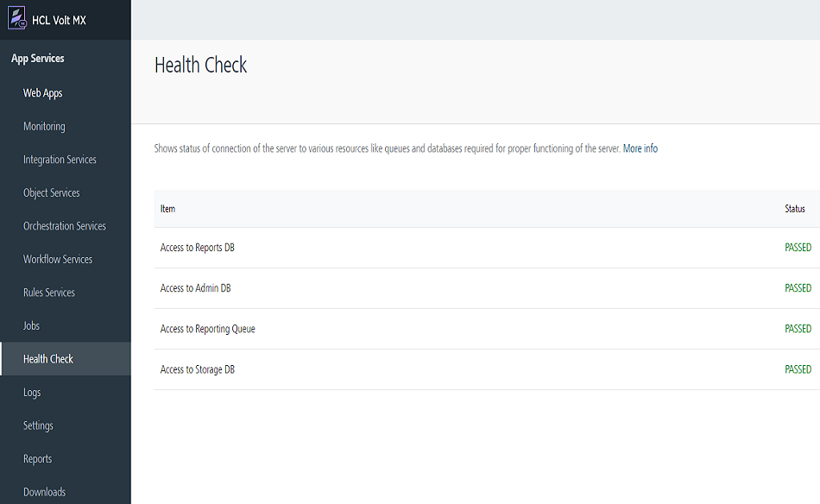
Task: Open the App Services section
Action: 38,59
